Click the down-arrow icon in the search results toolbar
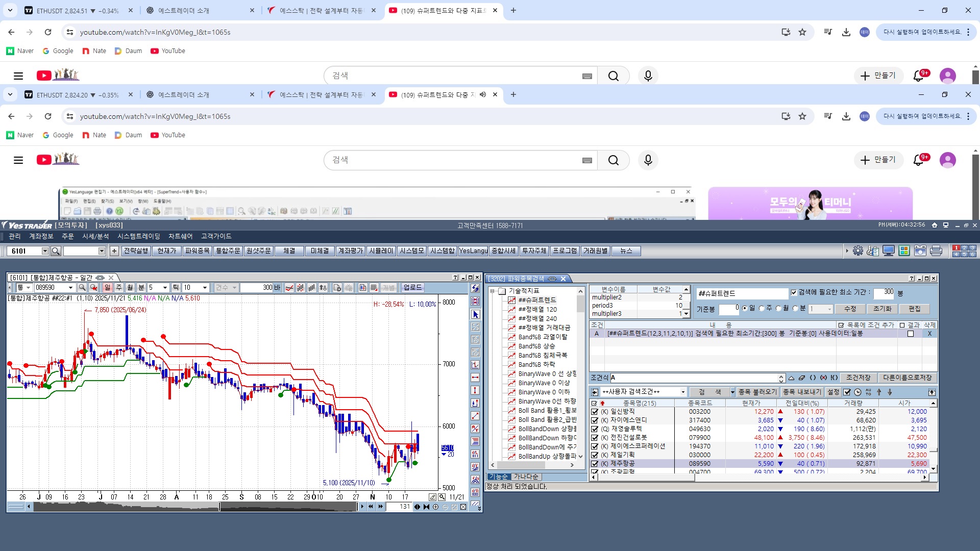Image resolution: width=980 pixels, height=551 pixels. tap(890, 392)
